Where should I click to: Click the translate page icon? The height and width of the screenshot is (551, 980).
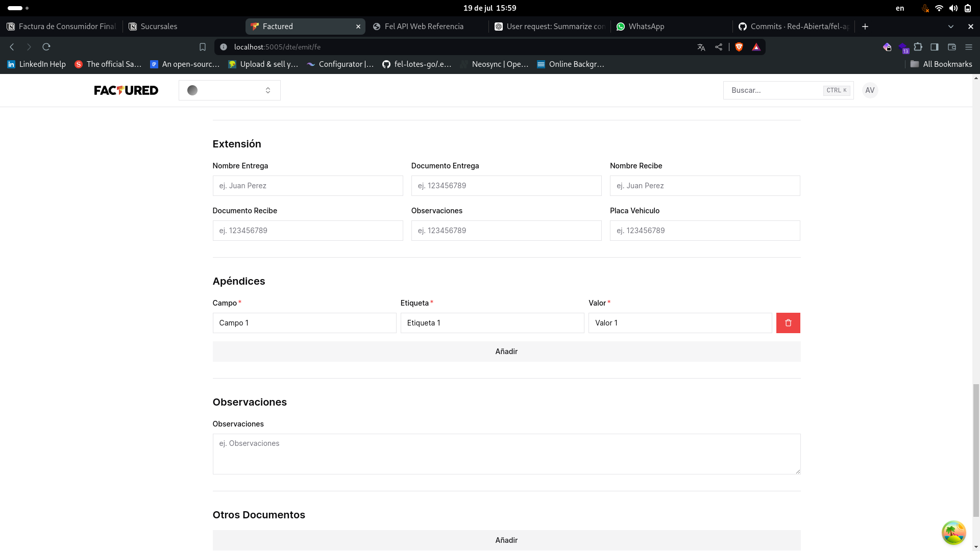point(701,47)
